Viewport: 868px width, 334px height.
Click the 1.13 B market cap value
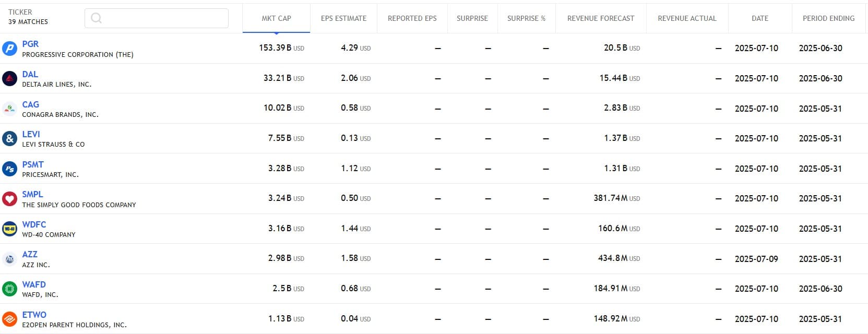286,319
